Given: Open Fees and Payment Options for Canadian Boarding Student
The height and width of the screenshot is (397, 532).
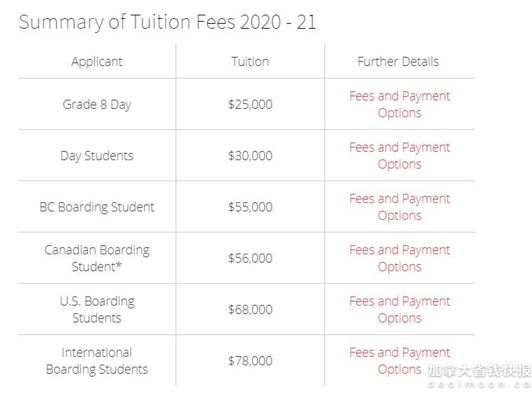Looking at the screenshot, I should point(399,258).
